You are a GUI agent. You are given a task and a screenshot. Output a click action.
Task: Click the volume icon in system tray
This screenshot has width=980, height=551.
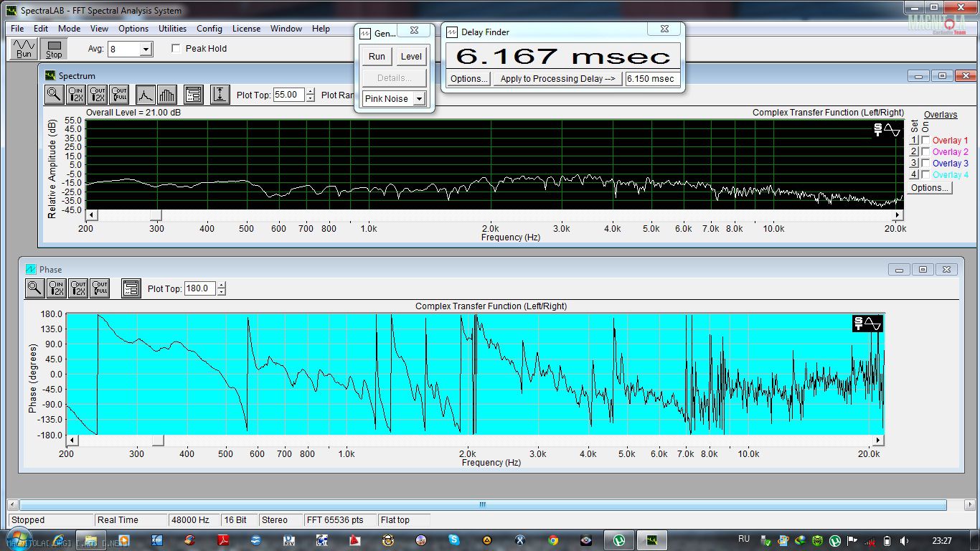click(x=903, y=540)
